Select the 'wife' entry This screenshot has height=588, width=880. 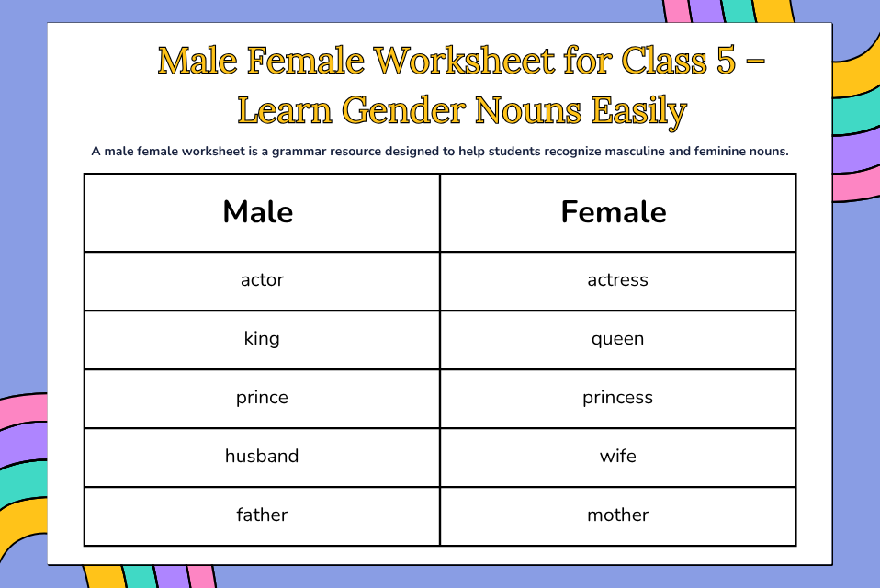coord(617,457)
